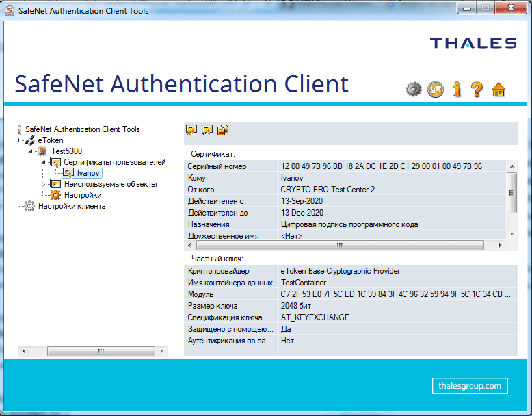Click the client settings gear icon
The width and height of the screenshot is (532, 416).
click(29, 206)
